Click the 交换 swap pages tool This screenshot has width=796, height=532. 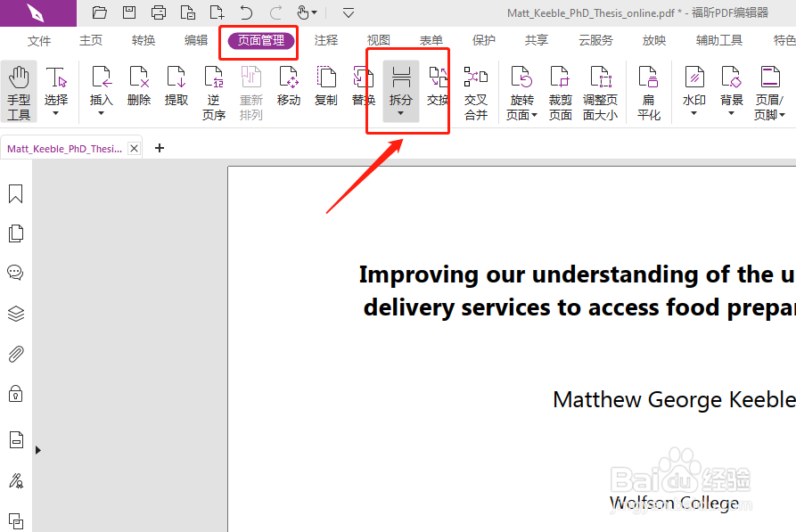(438, 86)
